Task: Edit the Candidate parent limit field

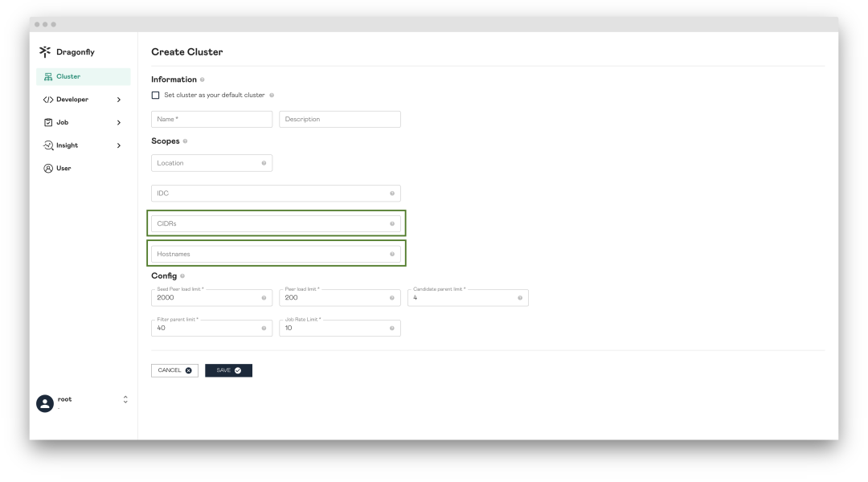Action: tap(468, 298)
